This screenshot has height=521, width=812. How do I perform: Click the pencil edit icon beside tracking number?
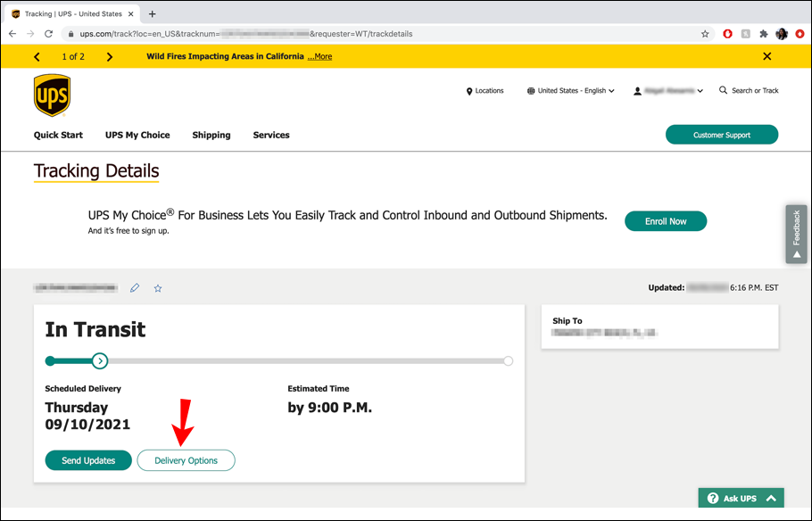[135, 288]
